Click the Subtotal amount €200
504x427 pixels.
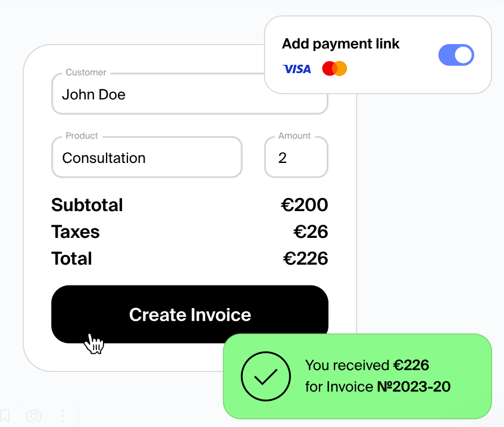point(305,205)
